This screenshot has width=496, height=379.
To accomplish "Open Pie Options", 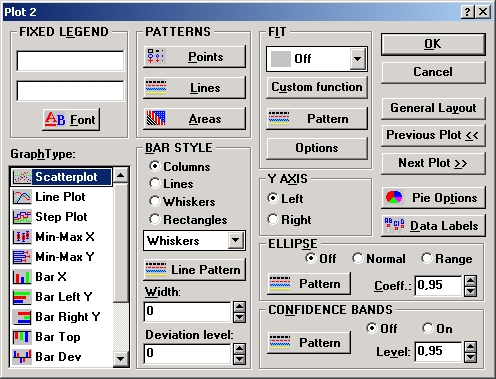I will 433,198.
